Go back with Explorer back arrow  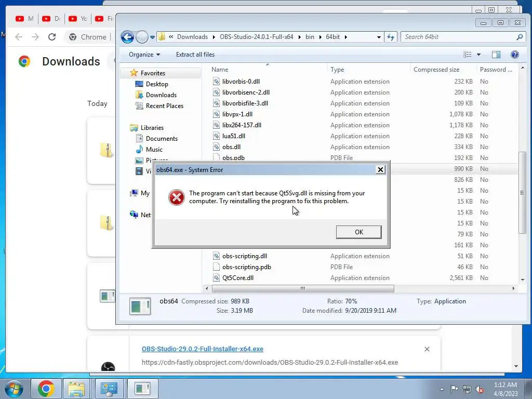128,37
